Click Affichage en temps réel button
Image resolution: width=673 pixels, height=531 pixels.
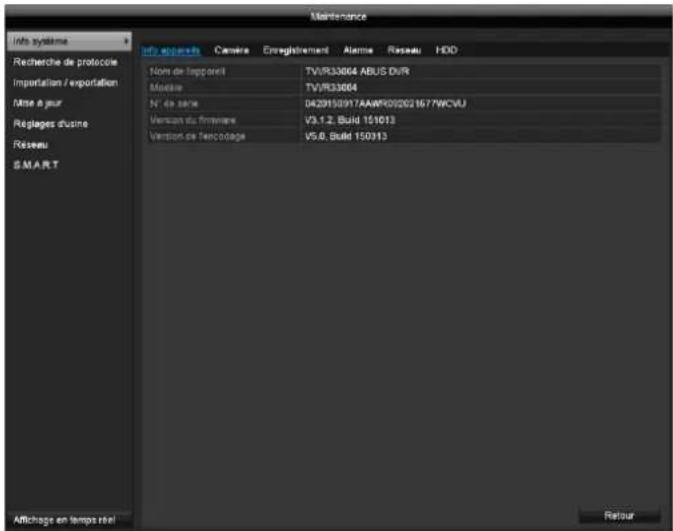point(69,520)
